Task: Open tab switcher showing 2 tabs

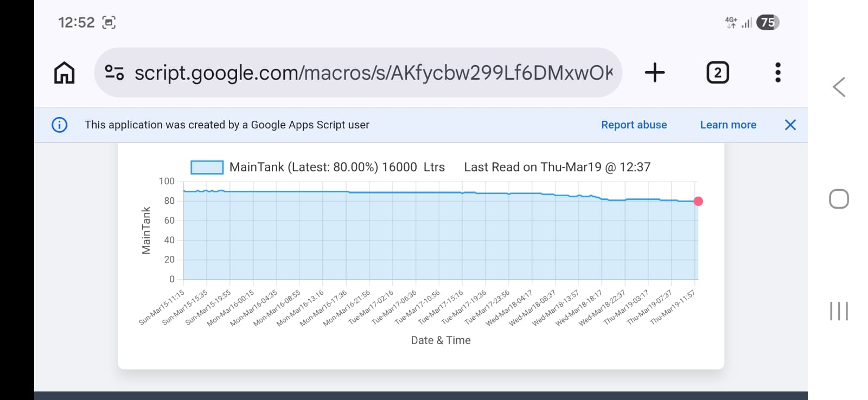Action: click(x=717, y=73)
